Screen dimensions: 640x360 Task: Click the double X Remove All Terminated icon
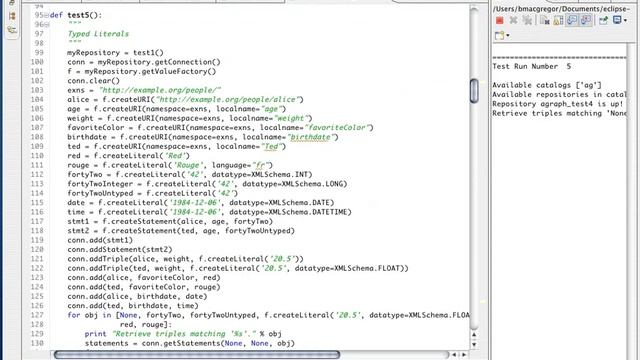pos(527,20)
